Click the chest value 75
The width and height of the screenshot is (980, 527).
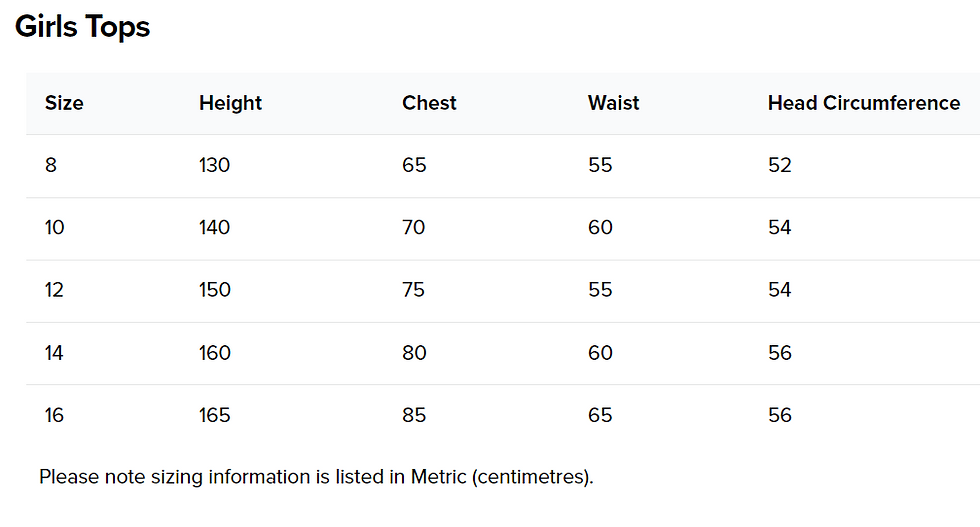point(414,290)
